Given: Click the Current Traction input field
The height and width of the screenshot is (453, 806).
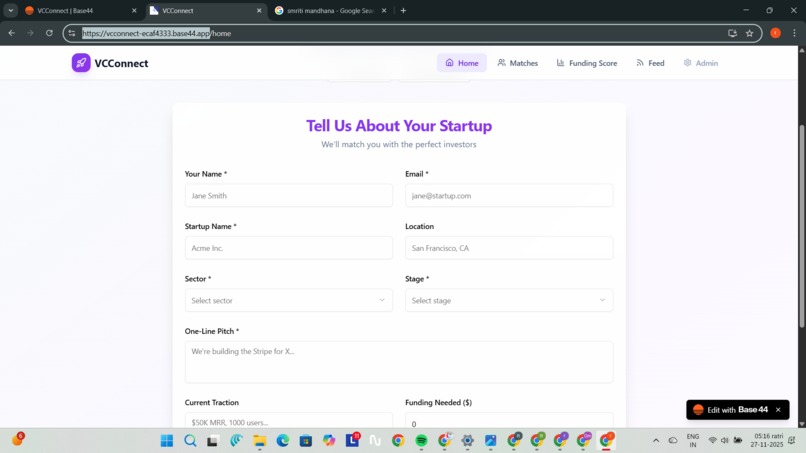Looking at the screenshot, I should [289, 421].
